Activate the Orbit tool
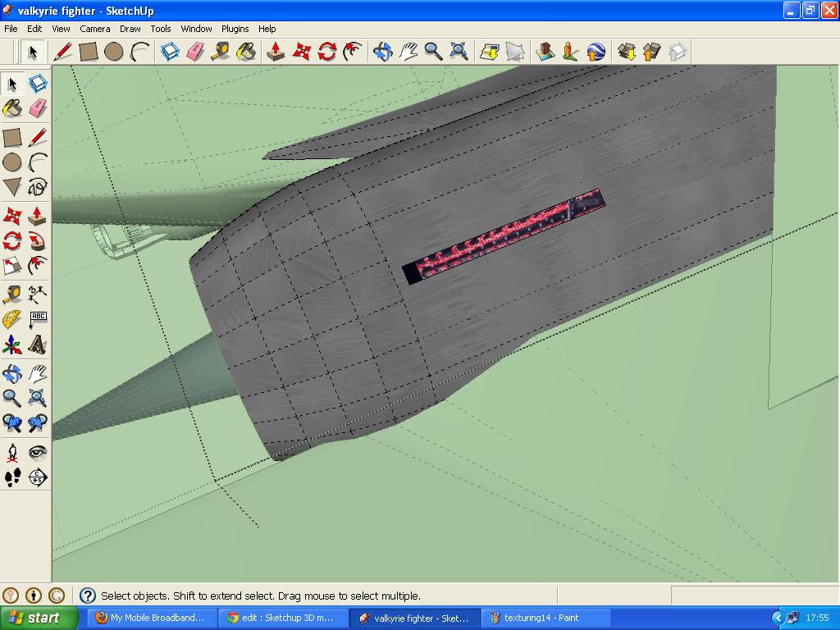Viewport: 840px width, 630px height. [11, 373]
